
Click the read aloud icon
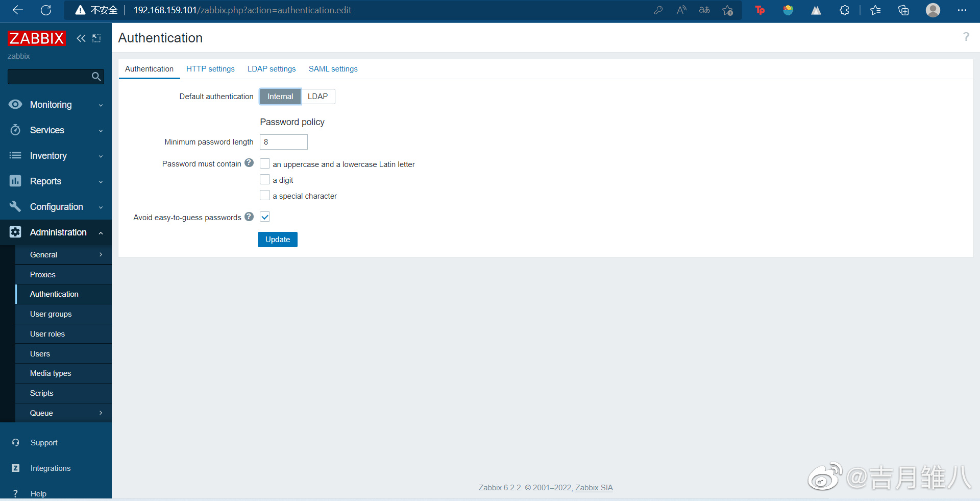(x=681, y=10)
